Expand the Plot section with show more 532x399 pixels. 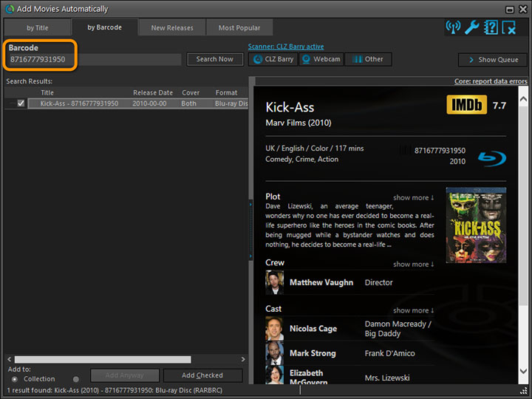[413, 197]
